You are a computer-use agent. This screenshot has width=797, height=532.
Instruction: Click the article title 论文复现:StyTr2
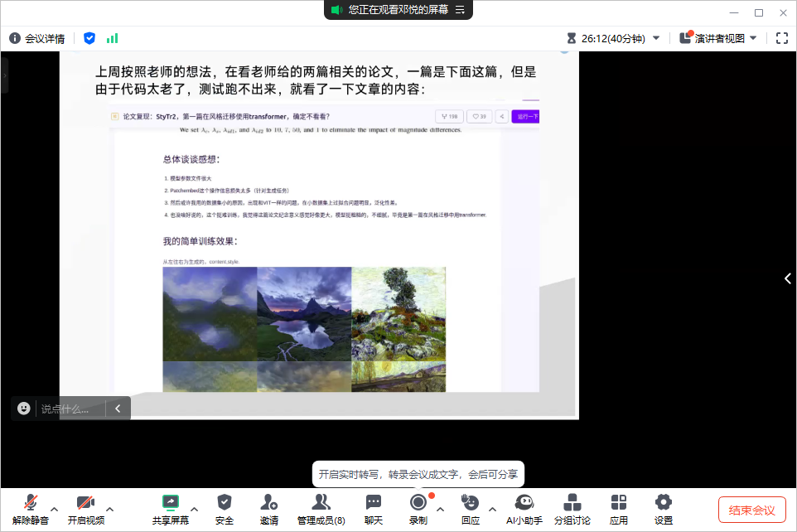click(x=226, y=117)
